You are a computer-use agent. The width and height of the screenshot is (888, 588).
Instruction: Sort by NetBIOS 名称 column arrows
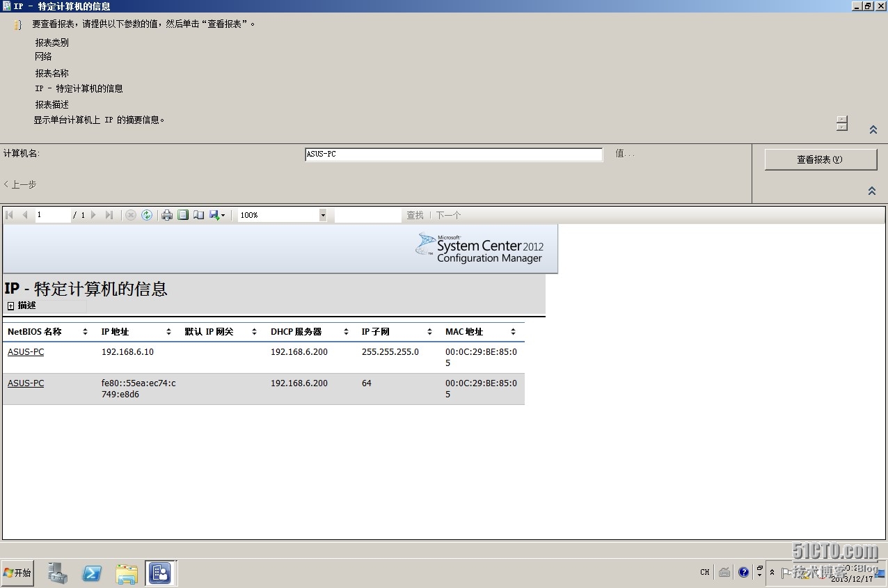(86, 332)
